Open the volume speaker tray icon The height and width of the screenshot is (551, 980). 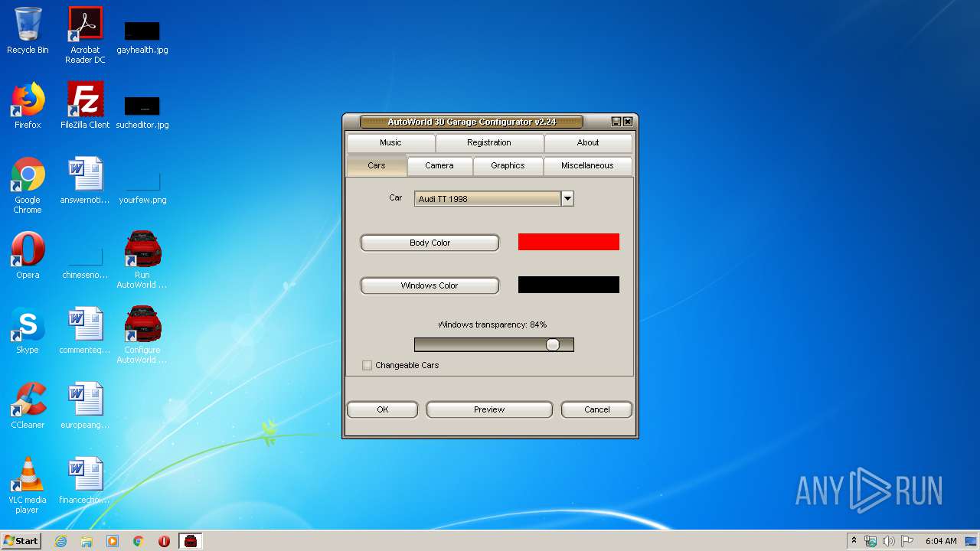[888, 541]
